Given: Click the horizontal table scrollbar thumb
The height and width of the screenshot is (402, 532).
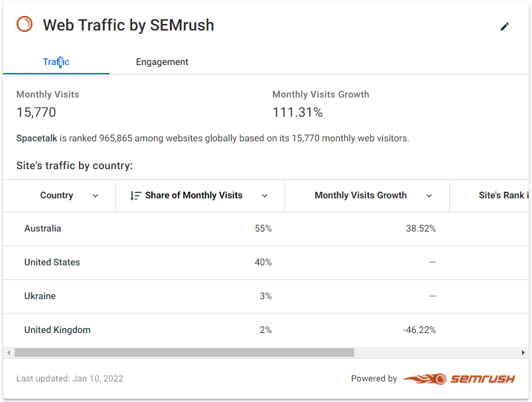Looking at the screenshot, I should 184,353.
